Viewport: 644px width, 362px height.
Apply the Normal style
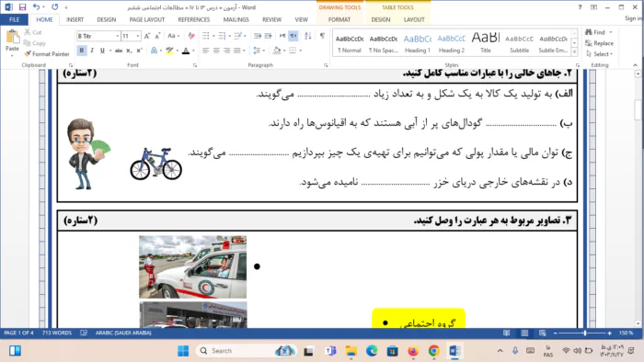349,43
